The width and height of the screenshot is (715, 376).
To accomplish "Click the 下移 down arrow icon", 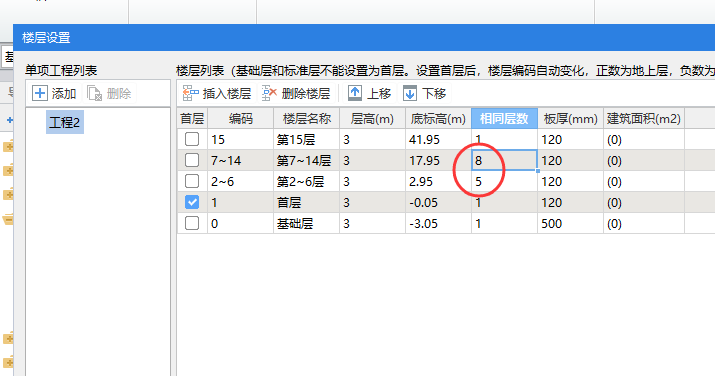I will coord(409,93).
